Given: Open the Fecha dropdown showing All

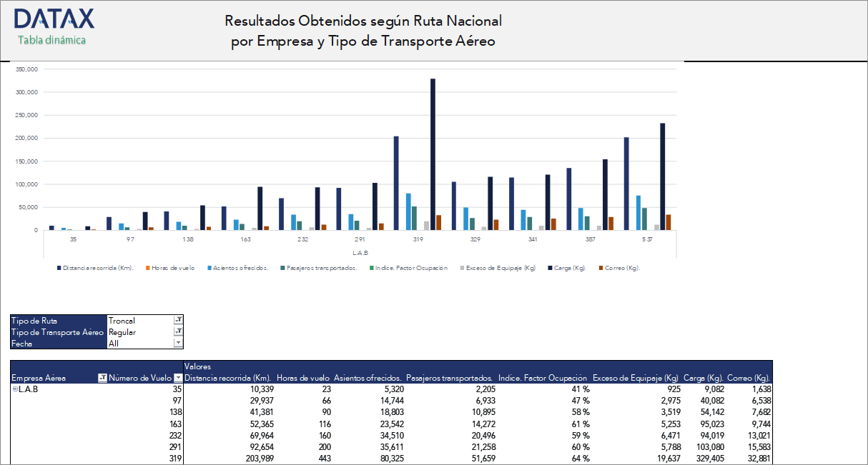Looking at the screenshot, I should tap(177, 343).
